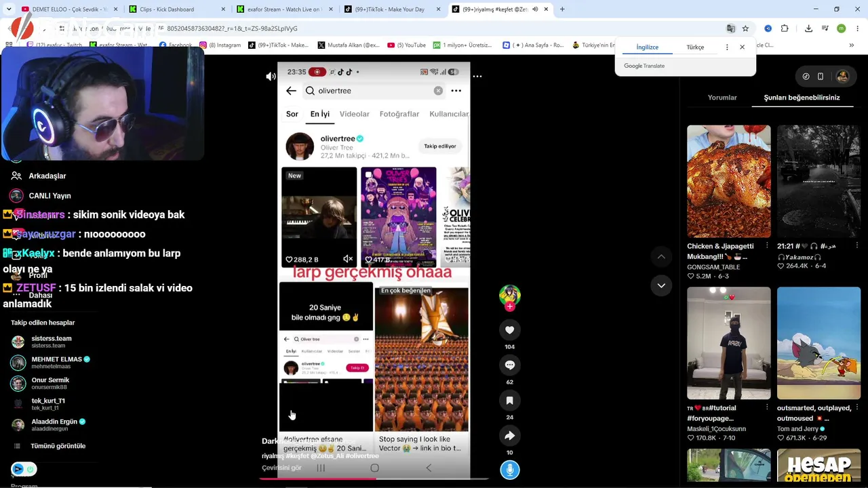
Task: Open the Chicken & Jjapagetti Mukbang thumbnail
Action: [728, 181]
